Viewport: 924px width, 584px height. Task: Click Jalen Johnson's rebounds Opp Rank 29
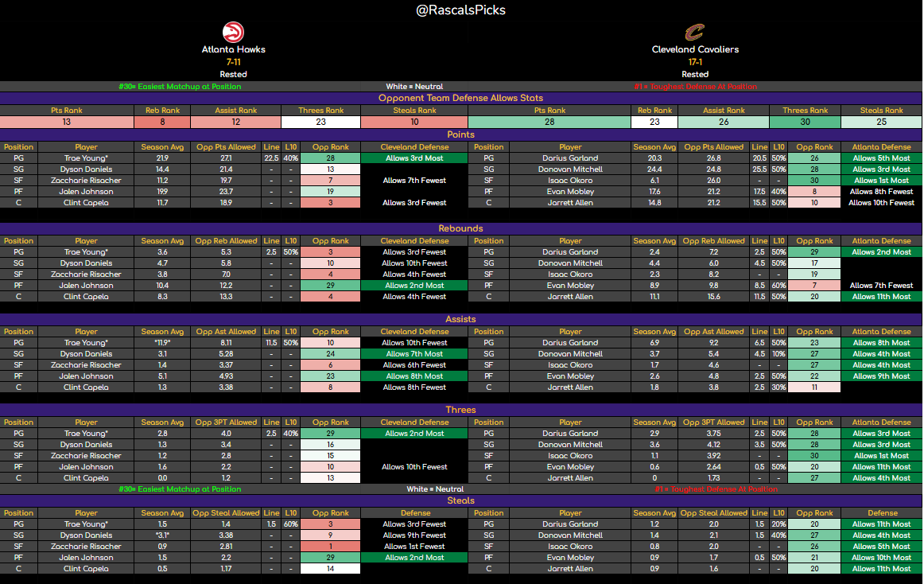(x=331, y=286)
